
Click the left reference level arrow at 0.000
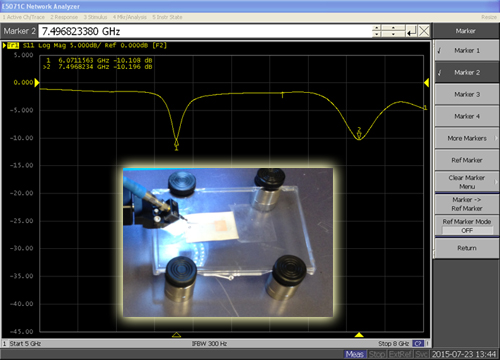(x=37, y=83)
